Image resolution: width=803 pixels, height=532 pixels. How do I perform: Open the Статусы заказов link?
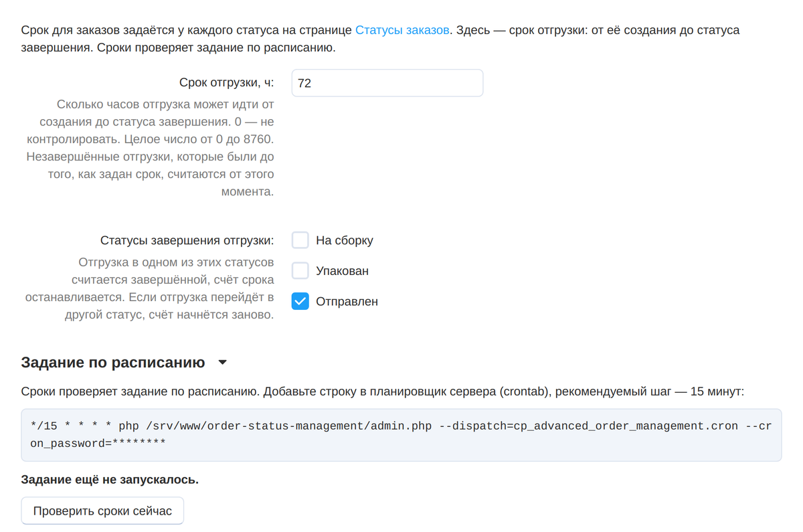402,30
